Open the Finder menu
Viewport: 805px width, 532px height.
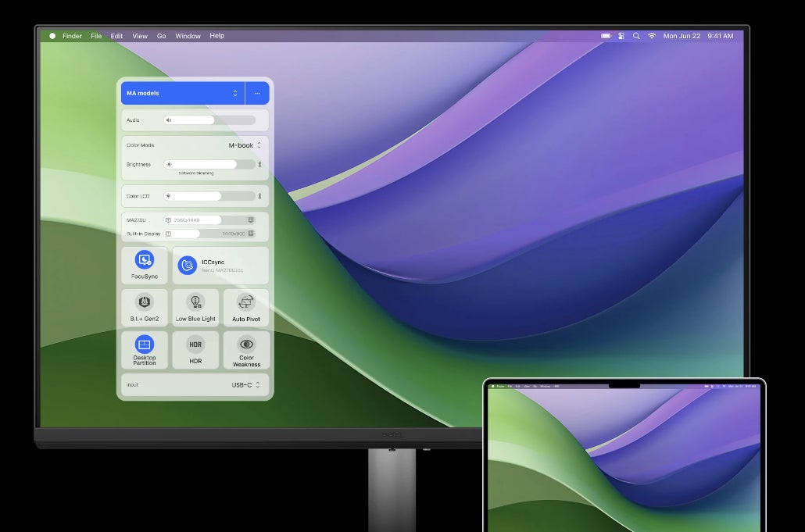point(72,36)
